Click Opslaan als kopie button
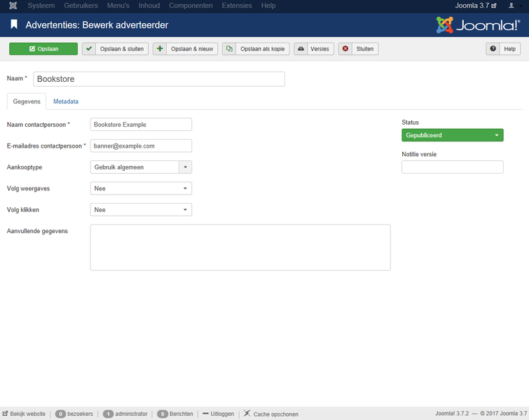The image size is (529, 420). [x=256, y=49]
